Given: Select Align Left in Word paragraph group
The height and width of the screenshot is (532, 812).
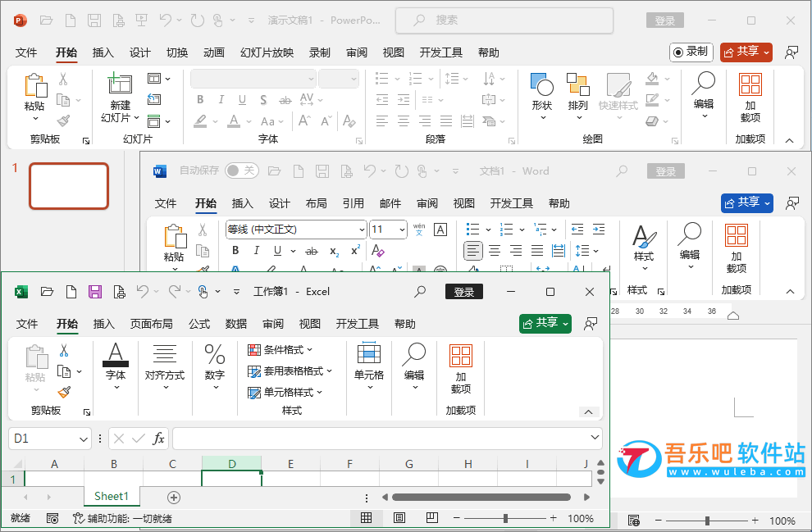Looking at the screenshot, I should [472, 251].
